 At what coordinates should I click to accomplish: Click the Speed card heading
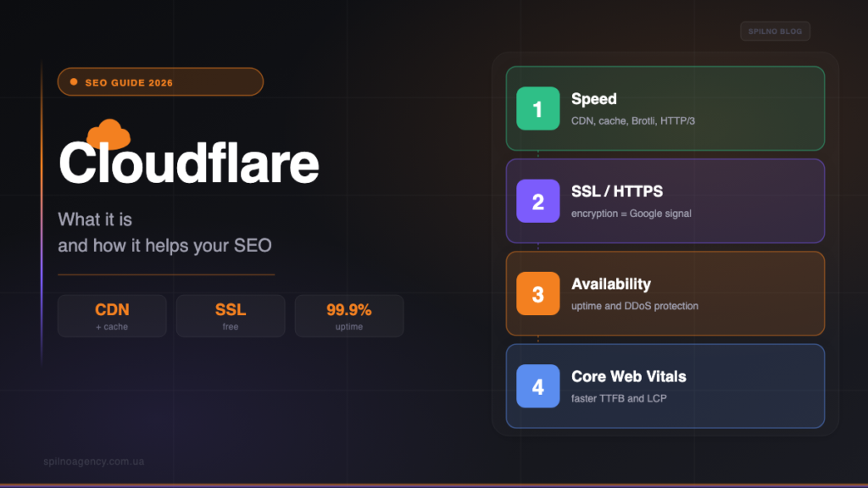coord(594,99)
